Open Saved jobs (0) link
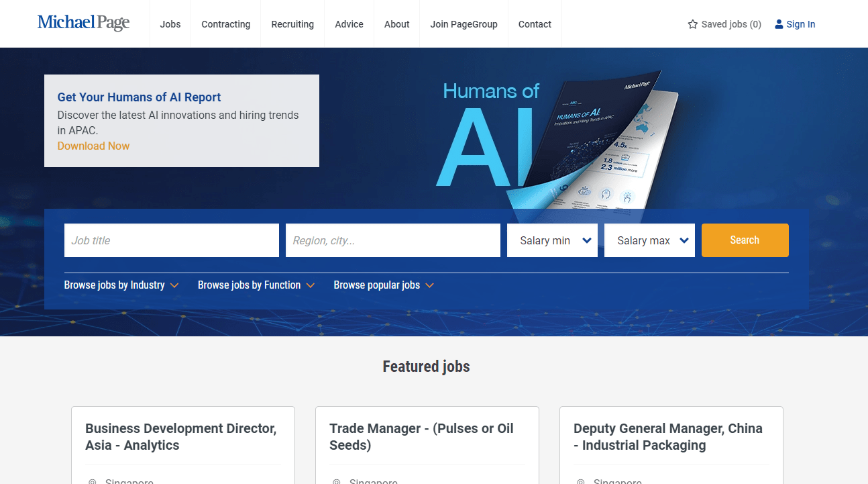This screenshot has height=484, width=868. point(724,24)
